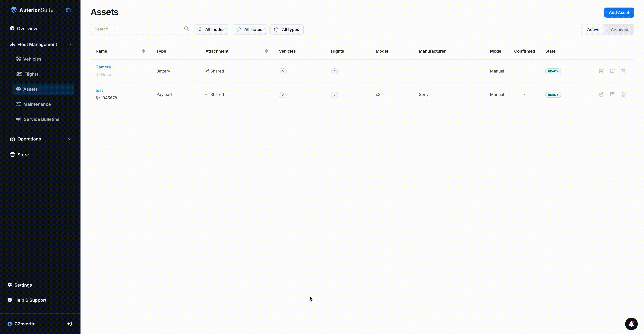644x334 pixels.
Task: Go to Vehicles in sidebar
Action: pos(32,59)
